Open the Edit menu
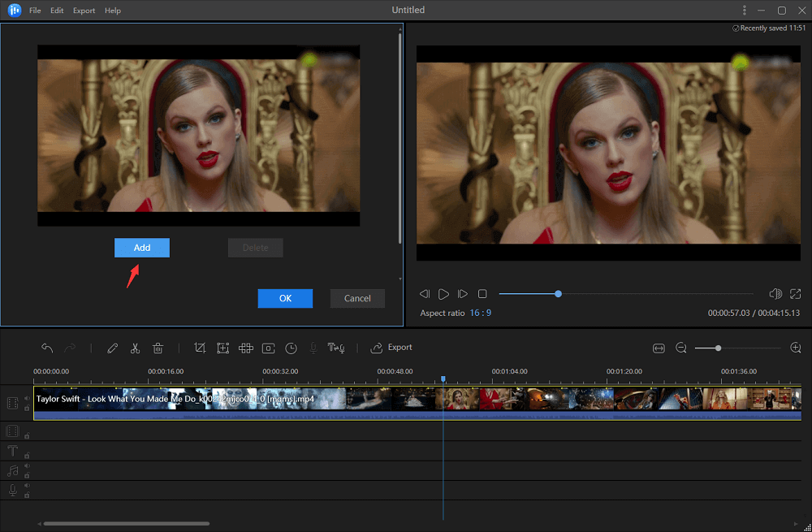Viewport: 812px width, 532px height. (57, 11)
